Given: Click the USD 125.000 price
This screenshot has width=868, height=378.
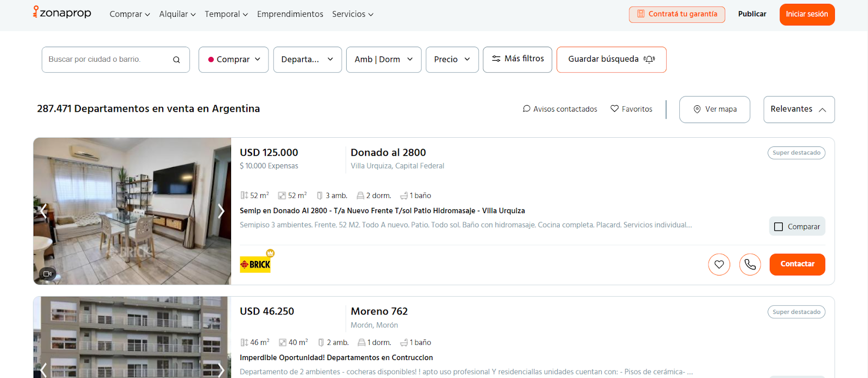Looking at the screenshot, I should pos(269,153).
